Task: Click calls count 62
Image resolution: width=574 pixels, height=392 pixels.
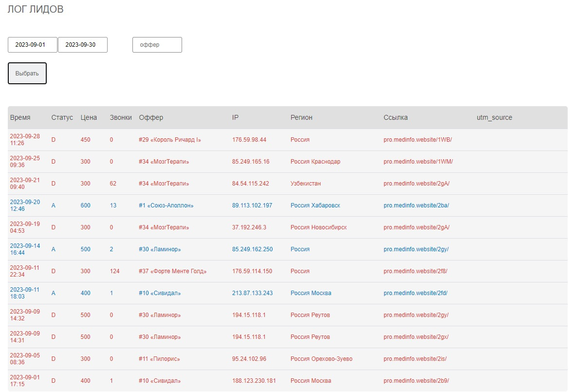Action: click(x=113, y=184)
